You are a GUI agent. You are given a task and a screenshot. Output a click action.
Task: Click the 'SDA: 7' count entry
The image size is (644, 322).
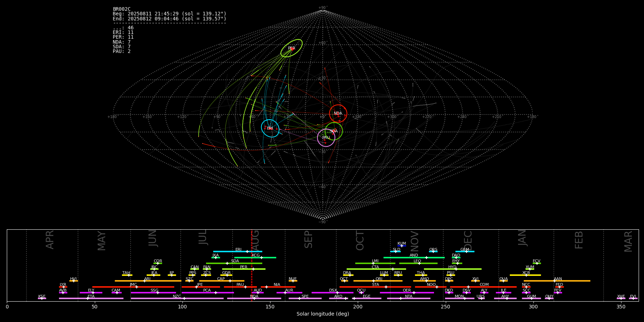pyautogui.click(x=122, y=47)
